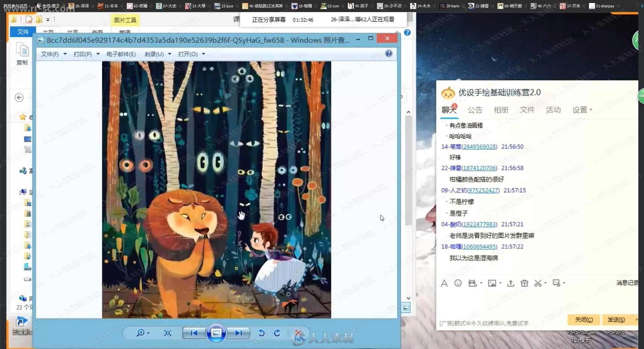
Task: Click the Explorer quick access dropdown arrow
Action: coord(48,20)
